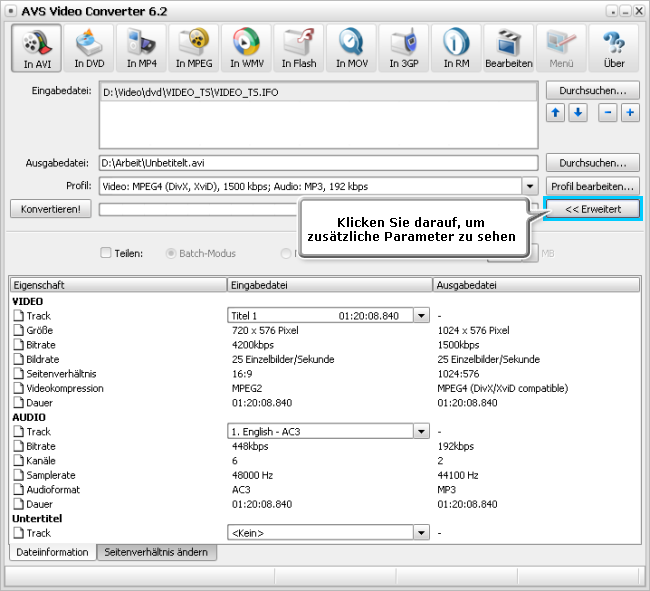Click the Eigenschaft column header
The width and height of the screenshot is (650, 591).
[x=118, y=285]
